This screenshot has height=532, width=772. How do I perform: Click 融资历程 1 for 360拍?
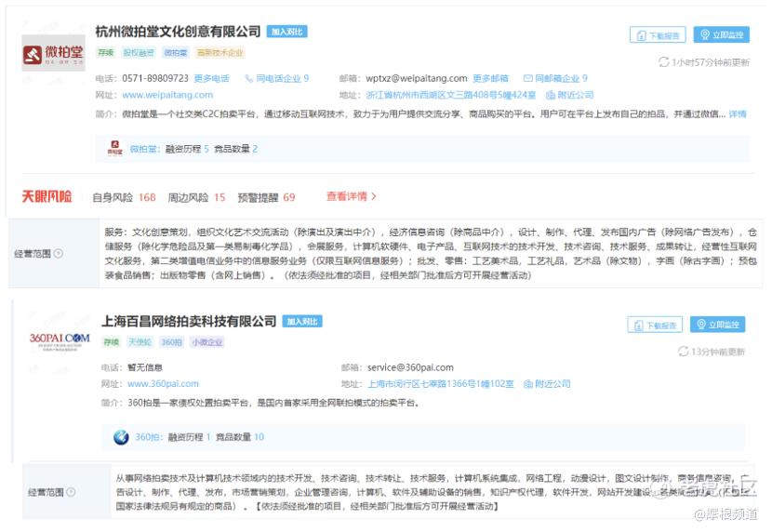[x=189, y=437]
